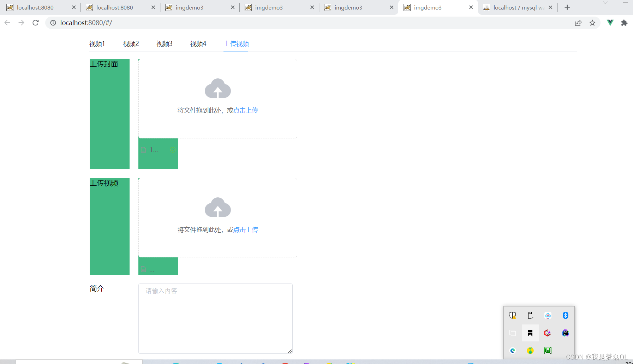Switch to the 视频2 tab
The image size is (633, 364).
click(x=131, y=44)
